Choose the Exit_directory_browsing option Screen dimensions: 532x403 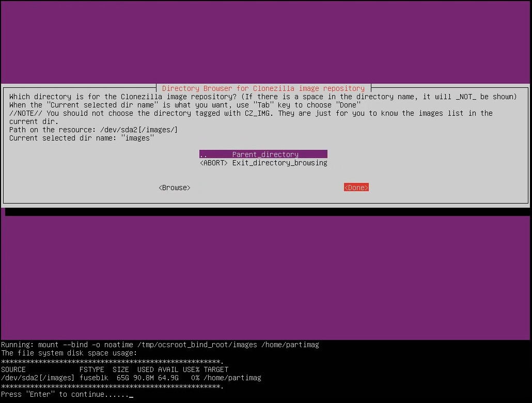tap(279, 163)
